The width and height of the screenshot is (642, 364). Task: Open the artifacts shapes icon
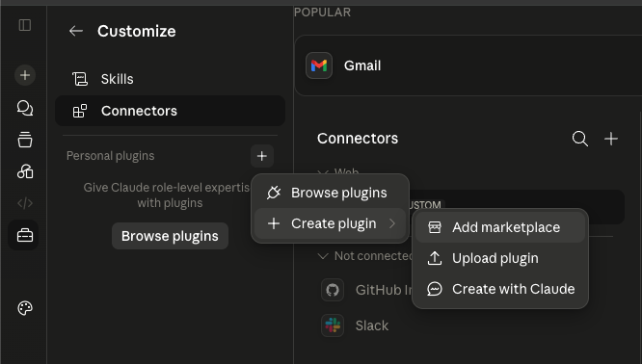click(25, 171)
